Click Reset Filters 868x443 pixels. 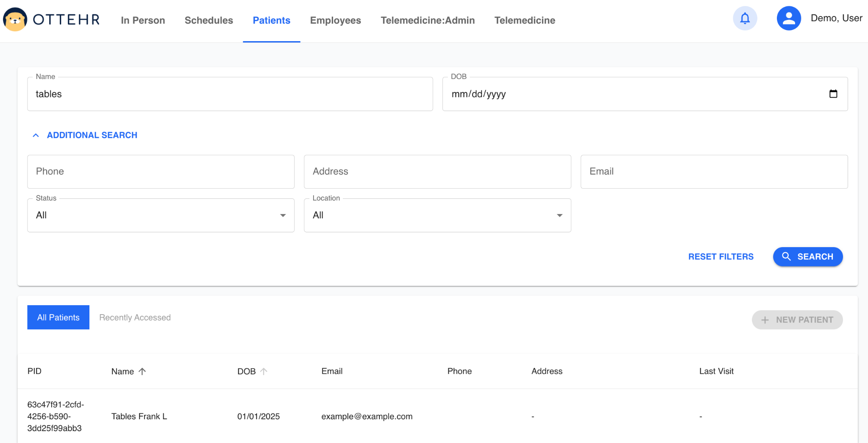[721, 257]
